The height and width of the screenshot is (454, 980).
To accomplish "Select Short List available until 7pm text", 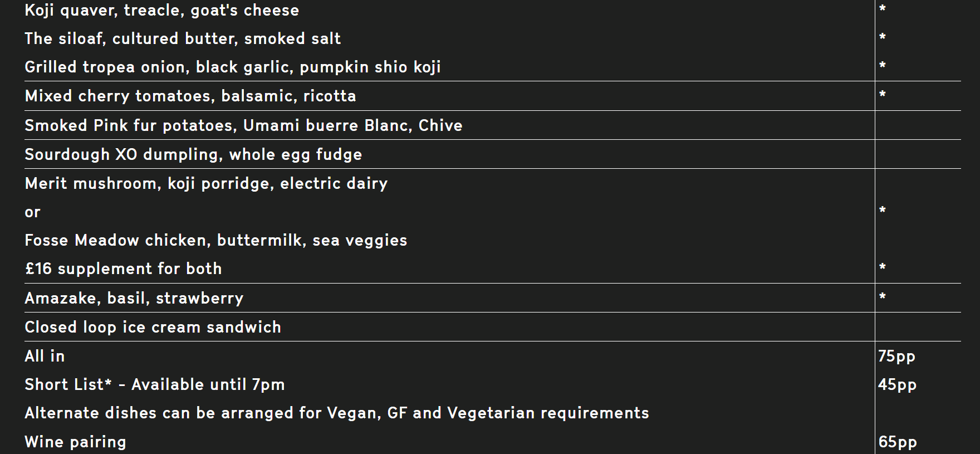I will point(155,385).
